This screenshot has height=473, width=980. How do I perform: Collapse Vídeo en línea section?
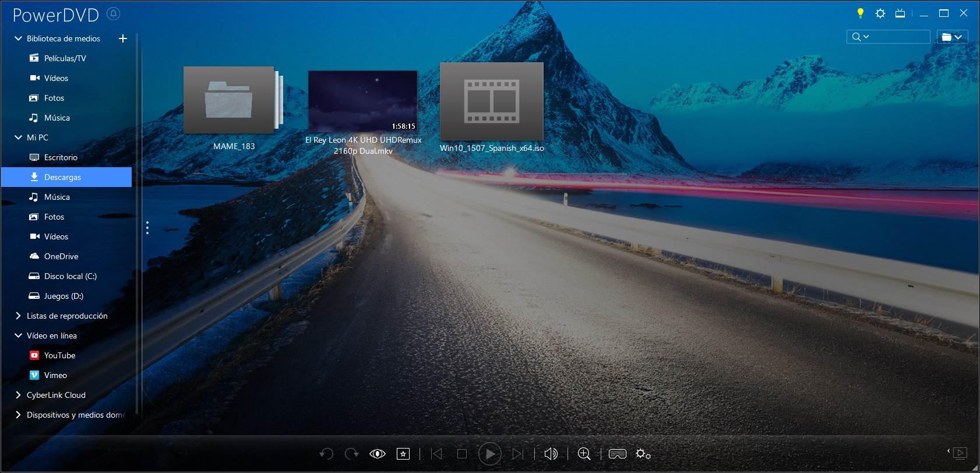tap(18, 336)
